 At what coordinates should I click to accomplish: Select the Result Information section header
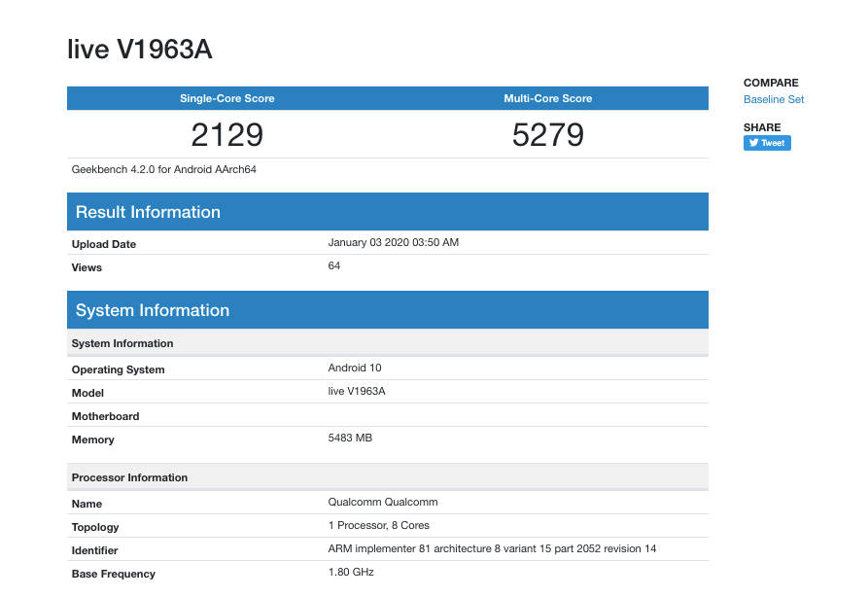pyautogui.click(x=147, y=211)
